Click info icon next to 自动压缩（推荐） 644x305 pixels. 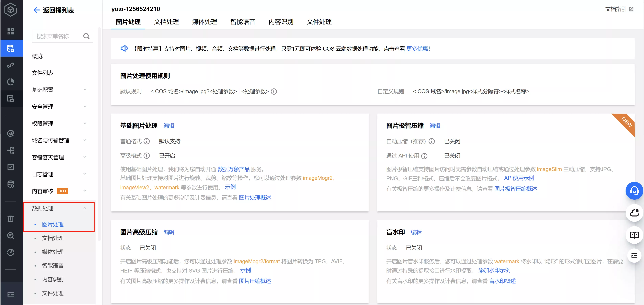click(432, 141)
